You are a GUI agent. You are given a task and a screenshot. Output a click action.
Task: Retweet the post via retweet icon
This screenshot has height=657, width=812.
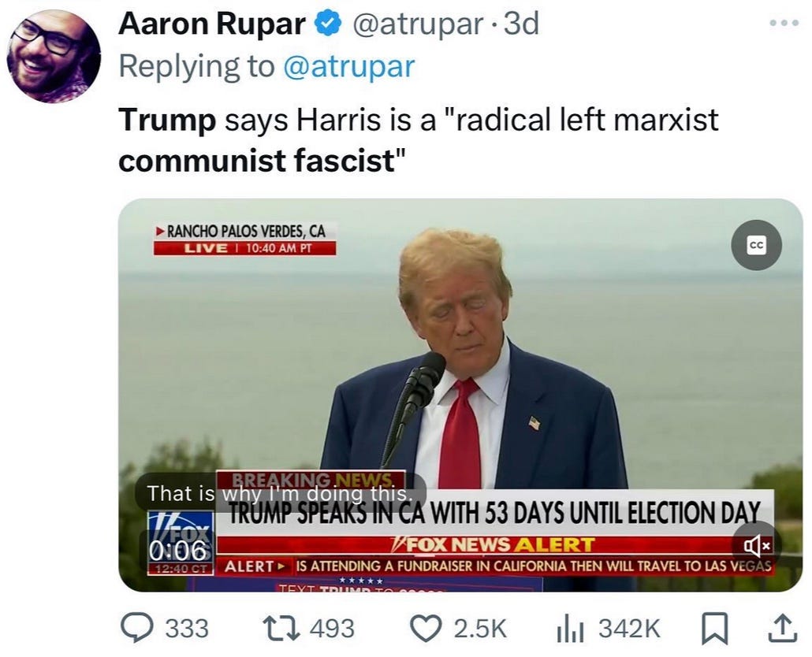(282, 628)
